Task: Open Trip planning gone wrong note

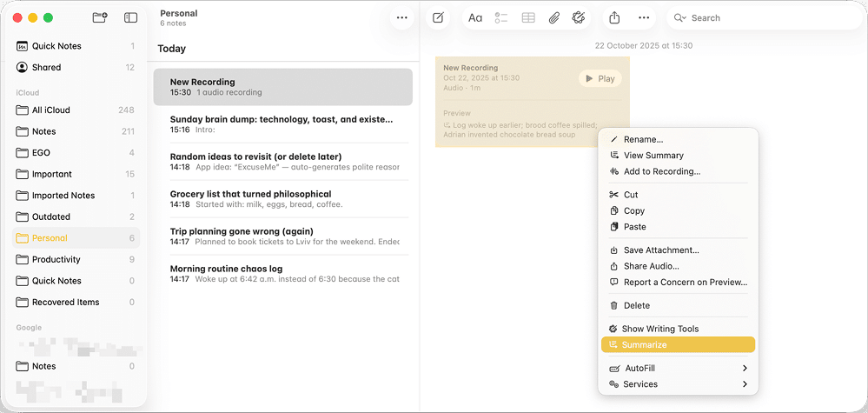Action: point(283,236)
